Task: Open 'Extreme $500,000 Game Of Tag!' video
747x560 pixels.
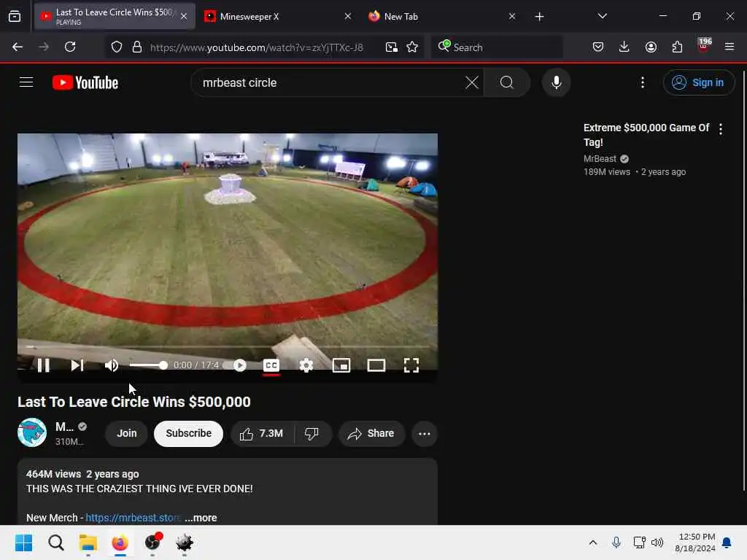Action: pyautogui.click(x=646, y=135)
